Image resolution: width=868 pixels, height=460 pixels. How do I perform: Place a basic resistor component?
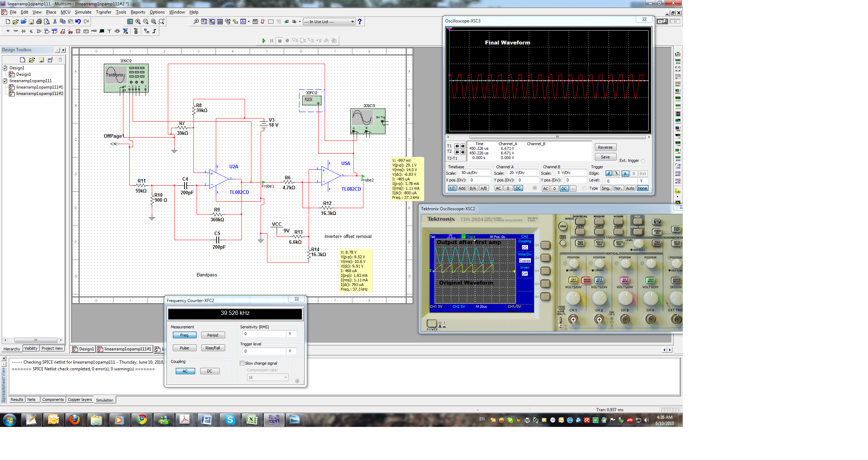16,31
